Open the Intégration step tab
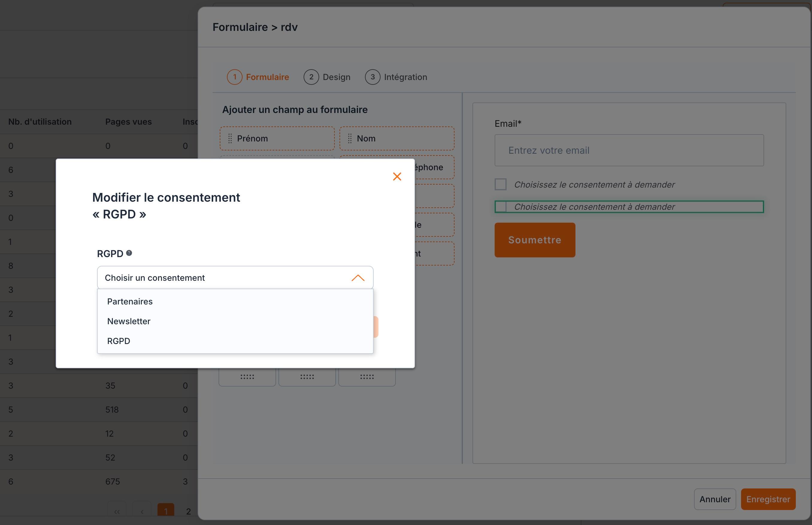Image resolution: width=812 pixels, height=525 pixels. click(396, 77)
